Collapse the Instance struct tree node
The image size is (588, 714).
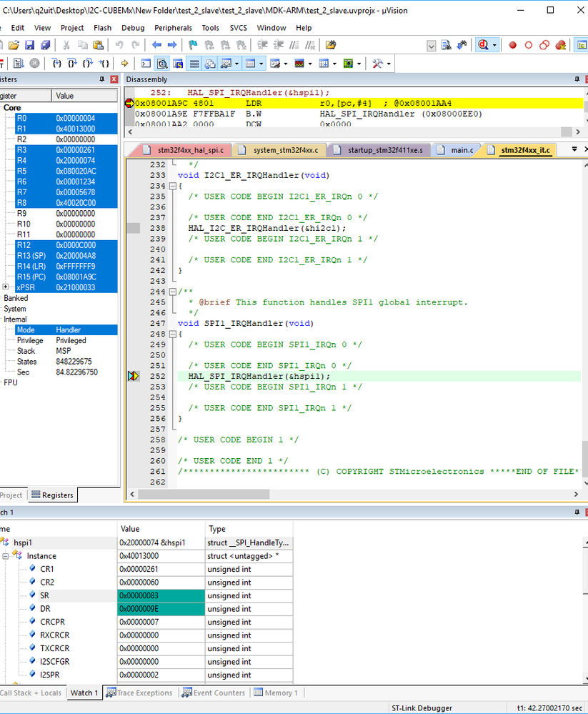pyautogui.click(x=6, y=556)
